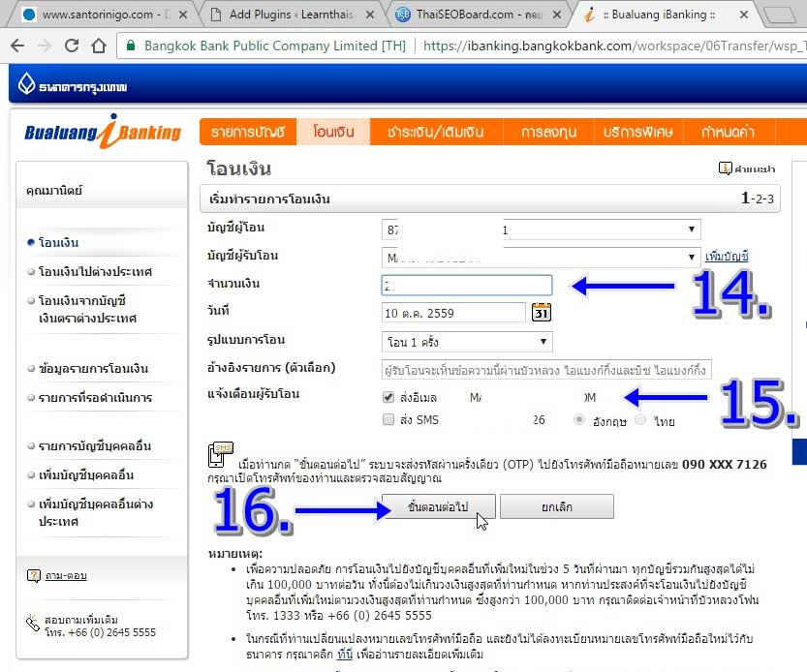Open the บัญชีผู้โอน account dropdown
This screenshot has height=672, width=807.
(x=541, y=229)
